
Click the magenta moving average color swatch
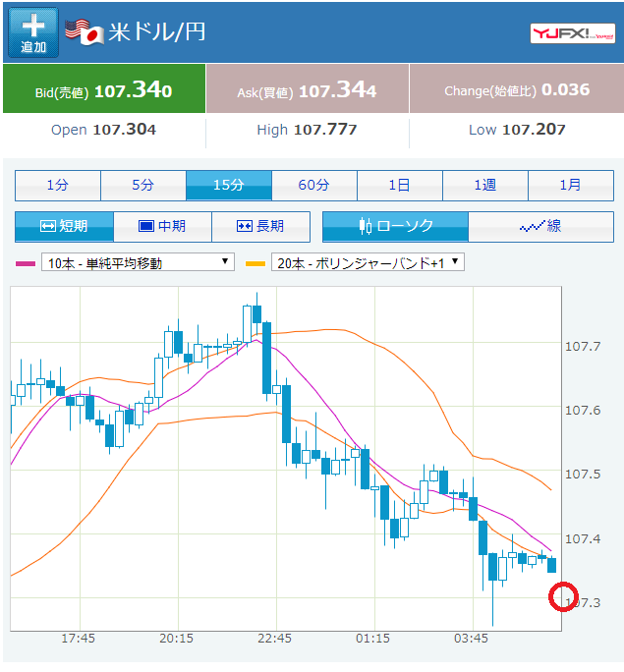pos(27,263)
